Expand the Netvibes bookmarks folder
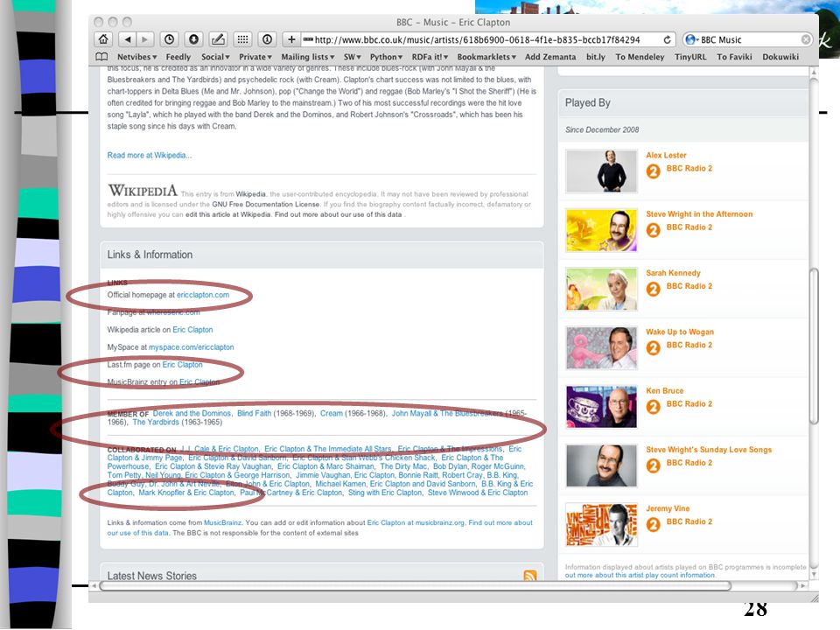This screenshot has height=630, width=840. tap(136, 57)
